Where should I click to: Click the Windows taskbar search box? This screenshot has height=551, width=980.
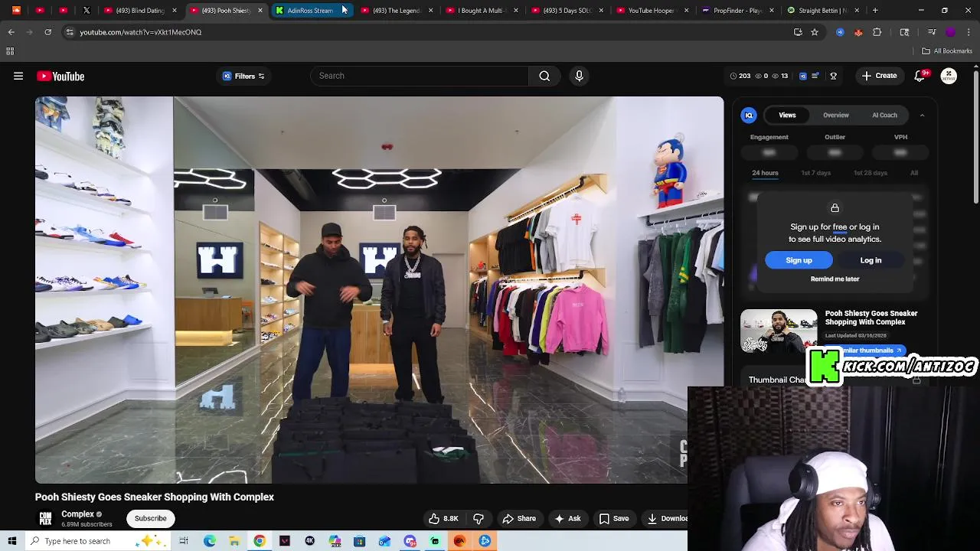[100, 541]
